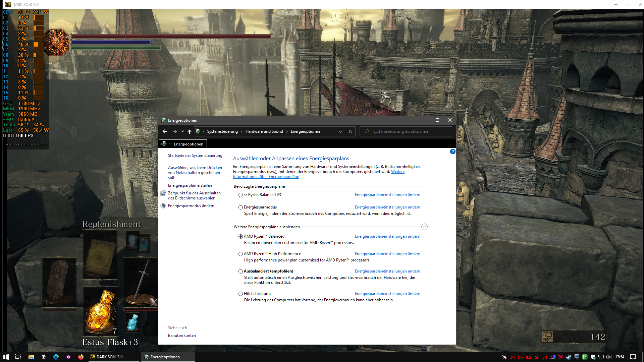Open Firefox from the taskbar
644x362 pixels.
click(81, 357)
